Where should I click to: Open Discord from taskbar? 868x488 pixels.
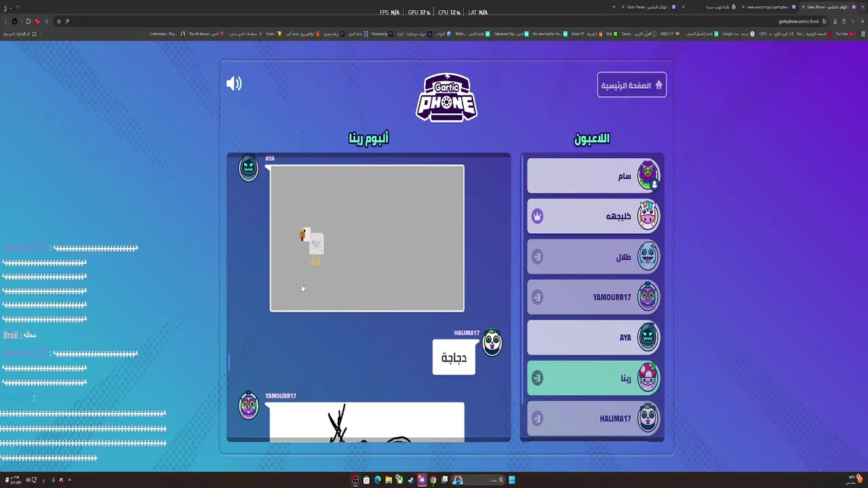(422, 480)
